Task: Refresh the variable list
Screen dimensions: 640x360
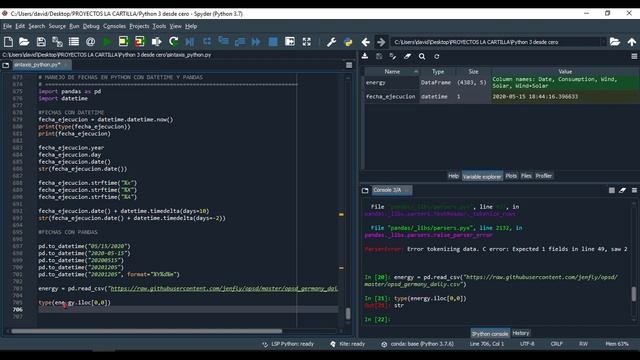Action: coord(437,56)
